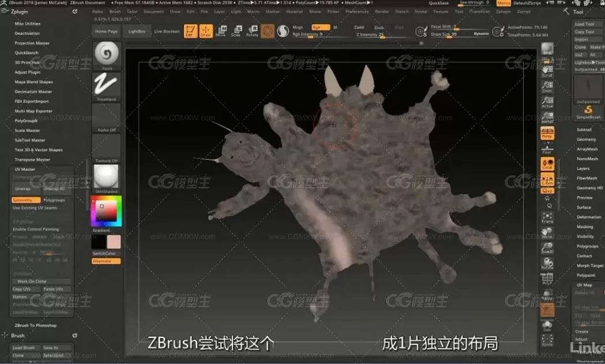Toggle the Transp transparency icon
Viewport: 605px width, 364px height.
click(x=547, y=295)
